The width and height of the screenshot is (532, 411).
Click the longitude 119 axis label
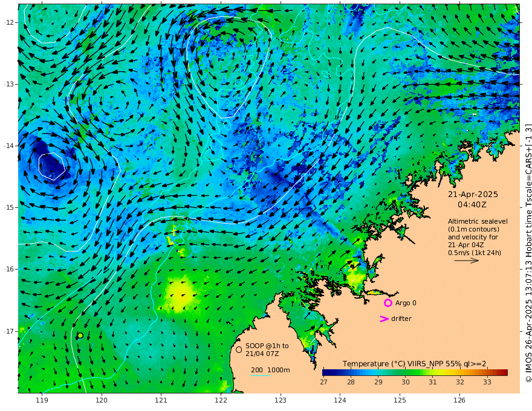(x=42, y=400)
